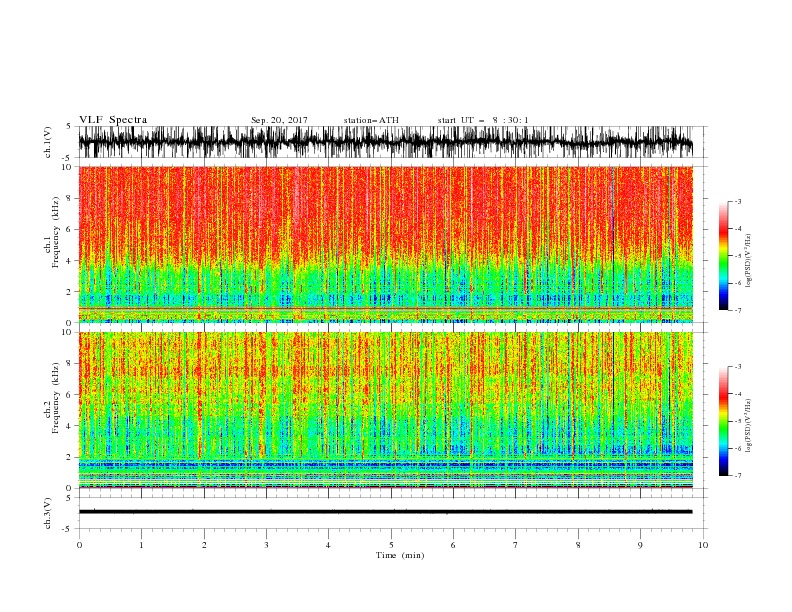The image size is (792, 612).
Task: Click the upper colorbar '-7' tick label
Action: click(x=738, y=311)
